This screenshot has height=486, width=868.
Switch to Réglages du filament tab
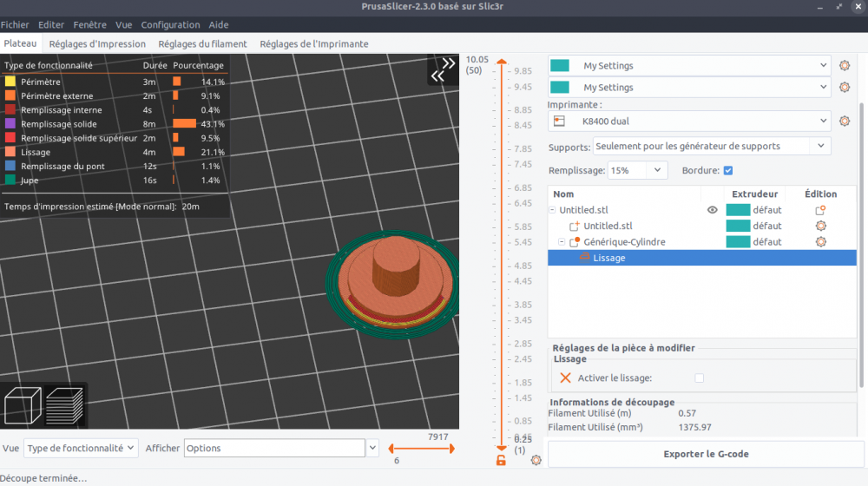(202, 43)
